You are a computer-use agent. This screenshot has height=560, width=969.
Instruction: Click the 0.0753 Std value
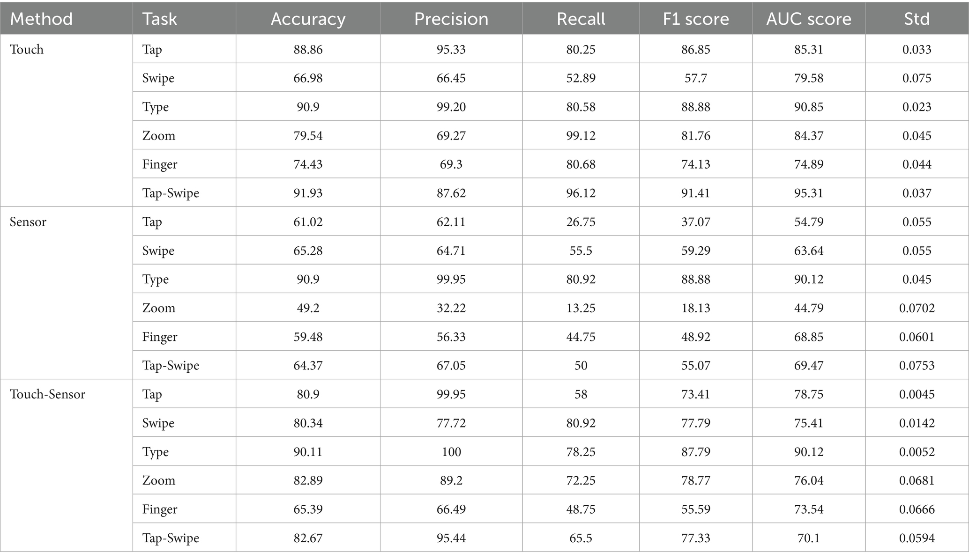(917, 365)
